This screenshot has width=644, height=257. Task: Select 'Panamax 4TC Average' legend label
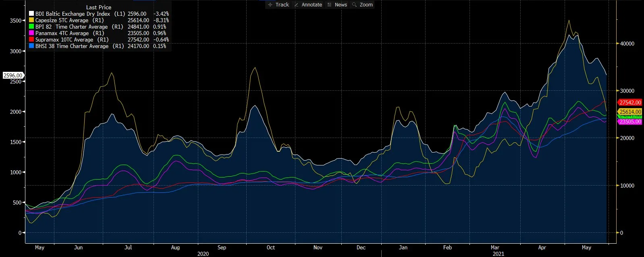coord(62,33)
